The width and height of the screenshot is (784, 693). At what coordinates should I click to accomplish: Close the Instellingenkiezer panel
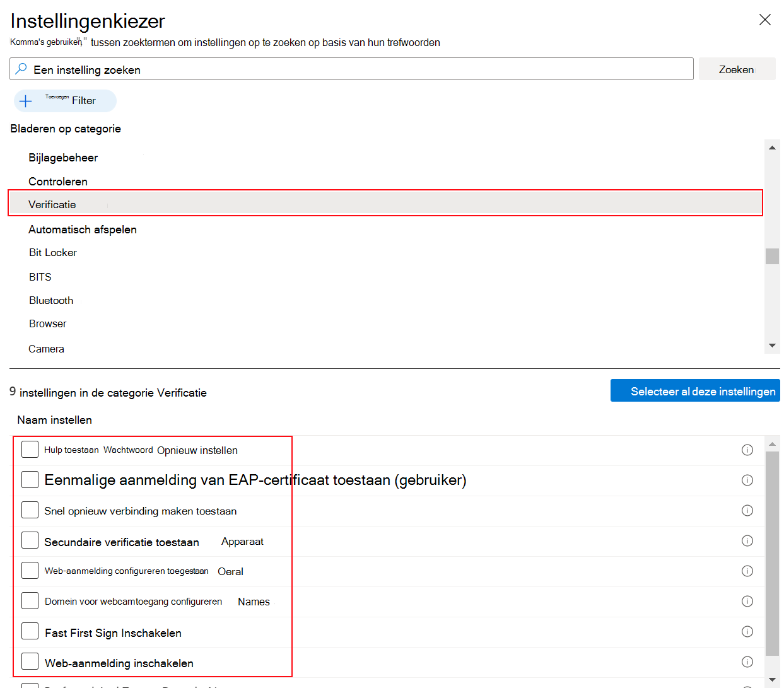click(x=765, y=20)
